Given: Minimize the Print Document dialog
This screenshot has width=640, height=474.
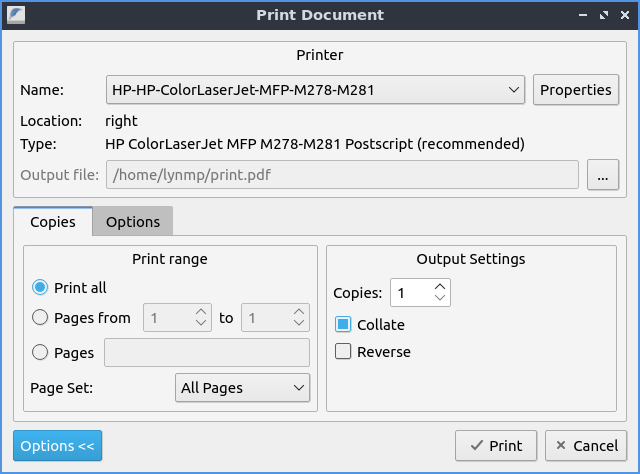Looking at the screenshot, I should 583,15.
